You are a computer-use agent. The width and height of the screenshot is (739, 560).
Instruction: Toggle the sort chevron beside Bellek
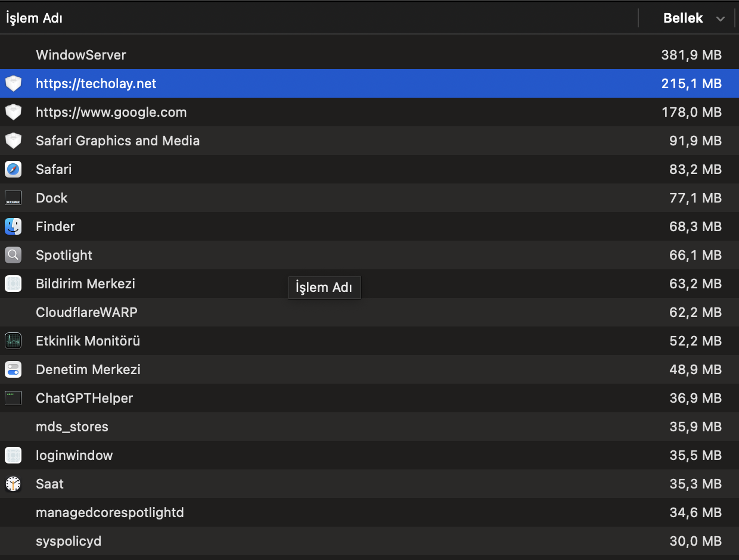[721, 19]
